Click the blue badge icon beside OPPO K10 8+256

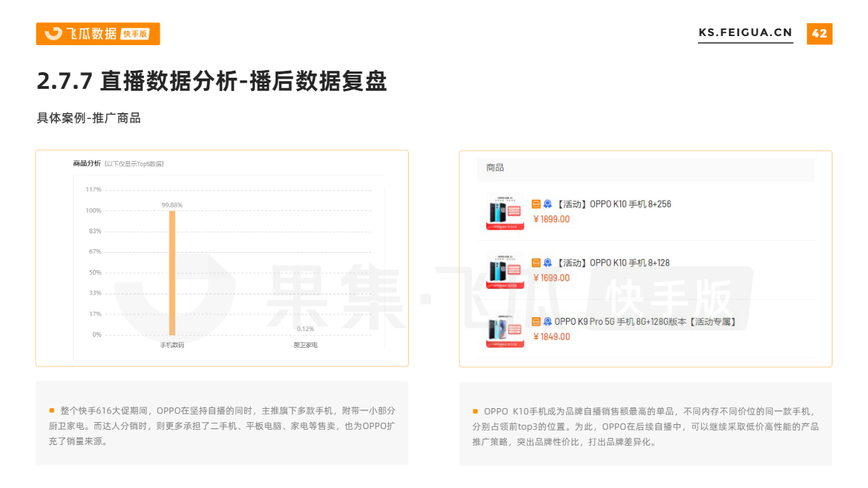547,204
